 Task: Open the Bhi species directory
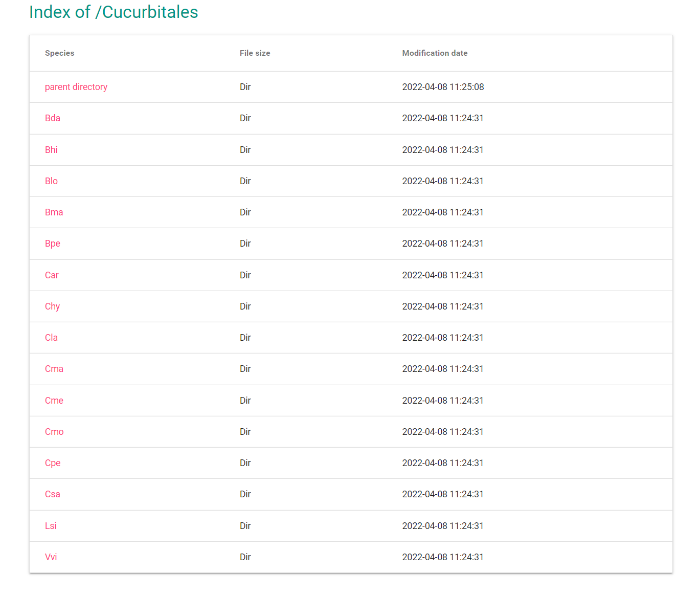coord(51,150)
